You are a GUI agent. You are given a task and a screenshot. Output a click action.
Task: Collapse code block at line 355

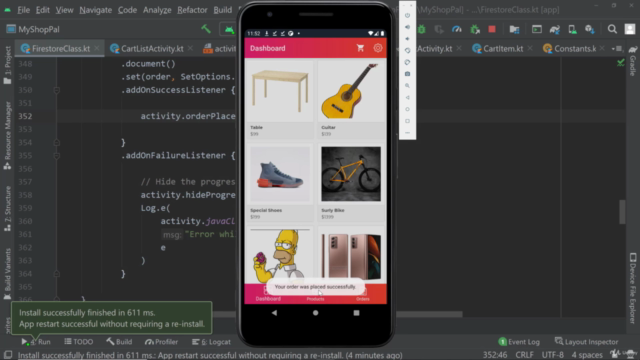[57, 156]
